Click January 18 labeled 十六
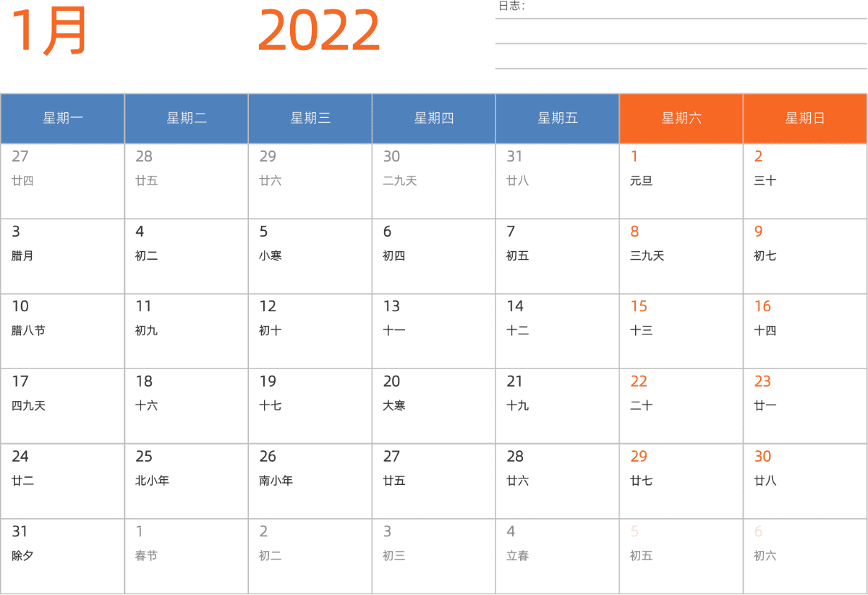868x595 pixels. 187,406
